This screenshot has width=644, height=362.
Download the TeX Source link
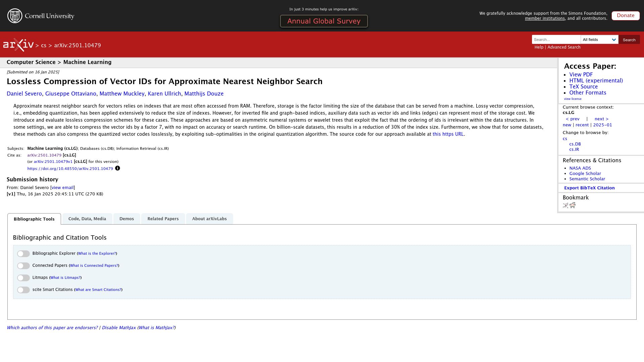click(x=583, y=87)
